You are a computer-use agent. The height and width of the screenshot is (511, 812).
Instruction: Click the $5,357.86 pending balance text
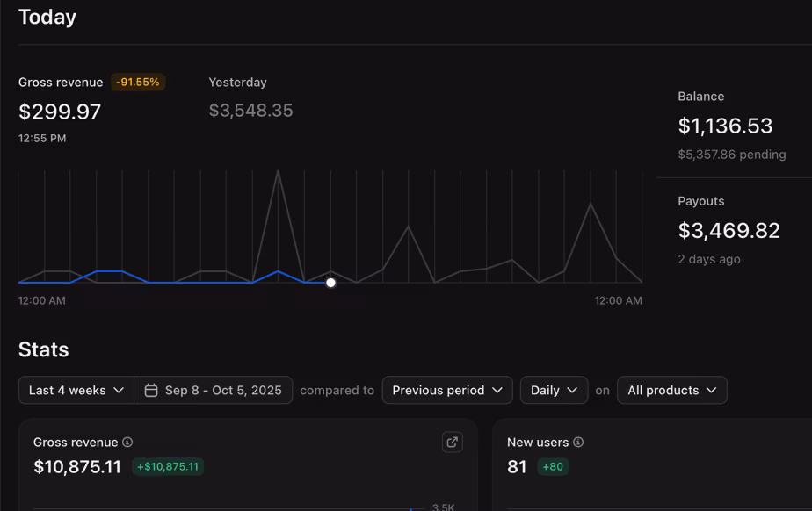(x=731, y=155)
